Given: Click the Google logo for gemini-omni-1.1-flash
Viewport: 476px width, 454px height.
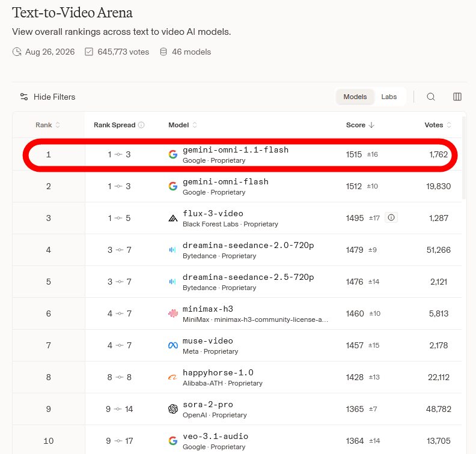Looking at the screenshot, I should pos(173,154).
